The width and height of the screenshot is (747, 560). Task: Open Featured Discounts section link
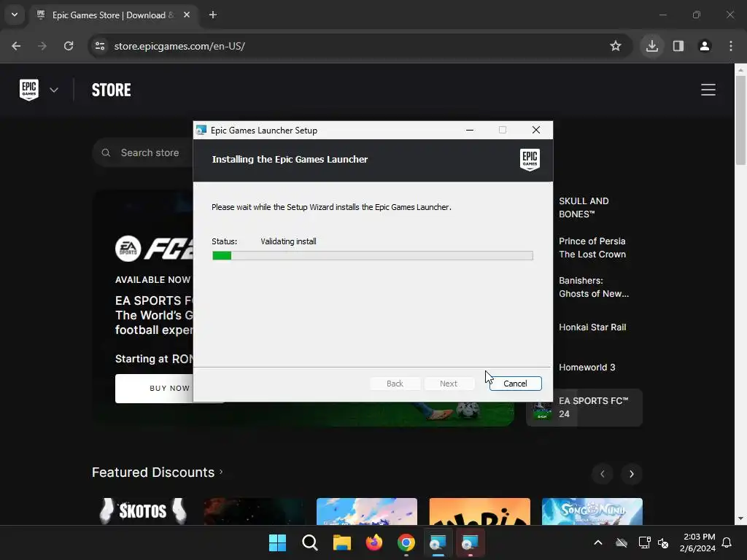tap(158, 472)
